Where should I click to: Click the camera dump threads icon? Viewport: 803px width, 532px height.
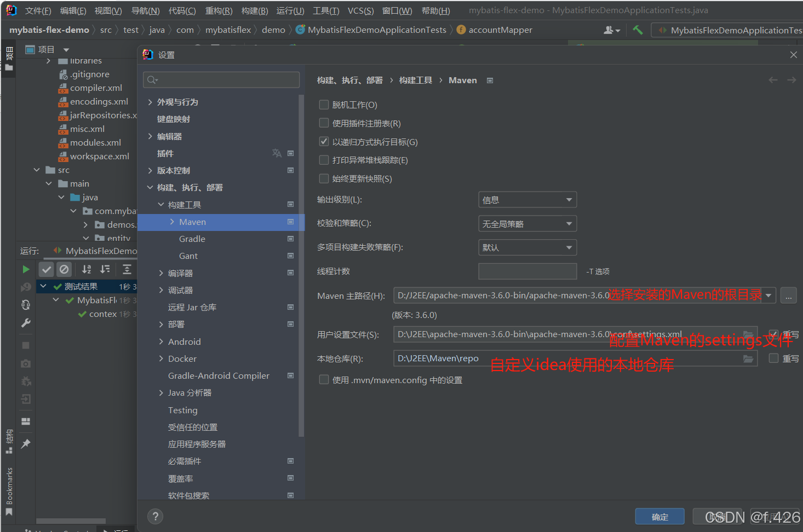[26, 363]
